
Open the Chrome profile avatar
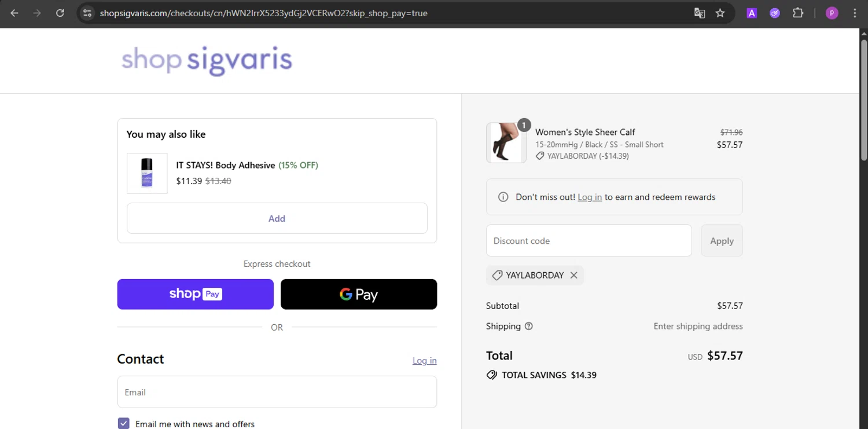click(832, 13)
